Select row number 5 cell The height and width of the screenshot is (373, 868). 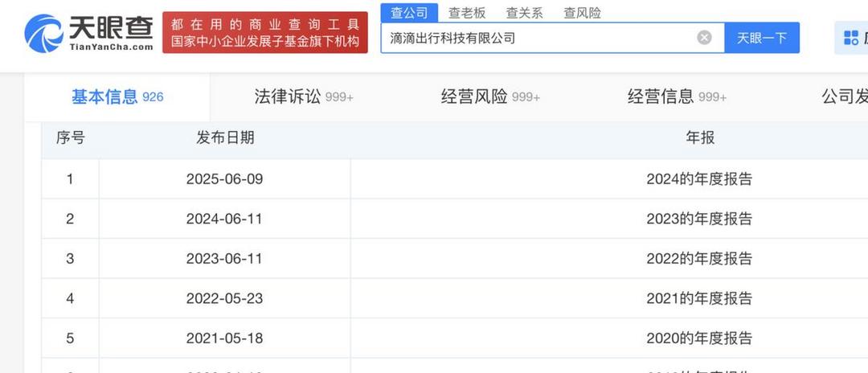(70, 338)
